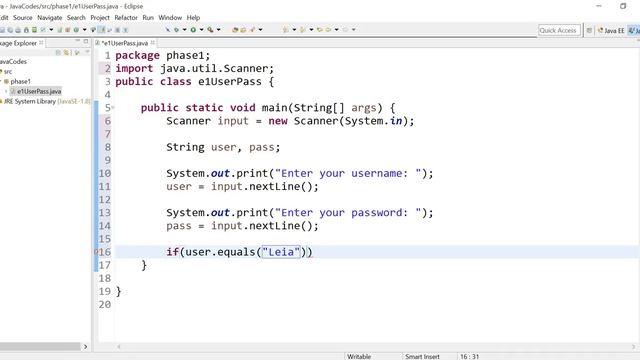Select the phase1 package in the tree
This screenshot has height=360, width=640.
(x=20, y=81)
